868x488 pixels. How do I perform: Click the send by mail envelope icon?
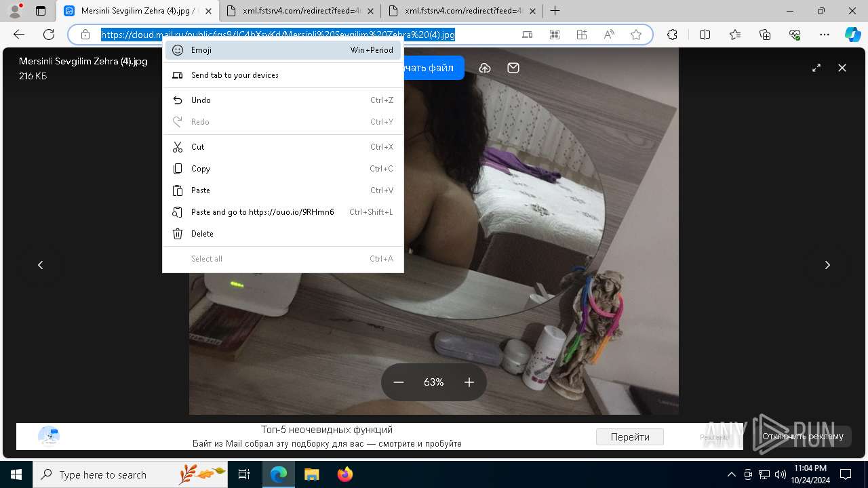coord(513,68)
